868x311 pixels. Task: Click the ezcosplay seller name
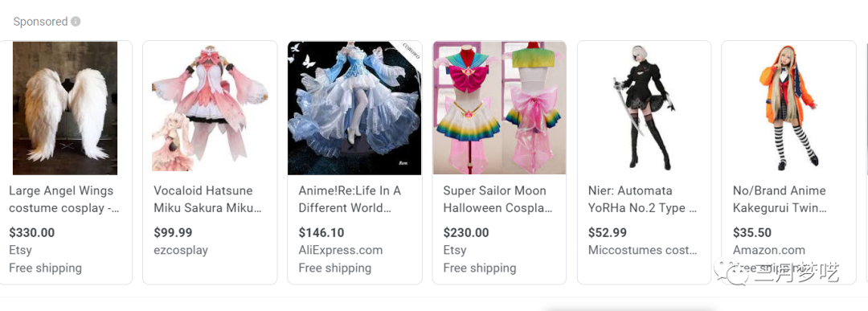tap(181, 250)
